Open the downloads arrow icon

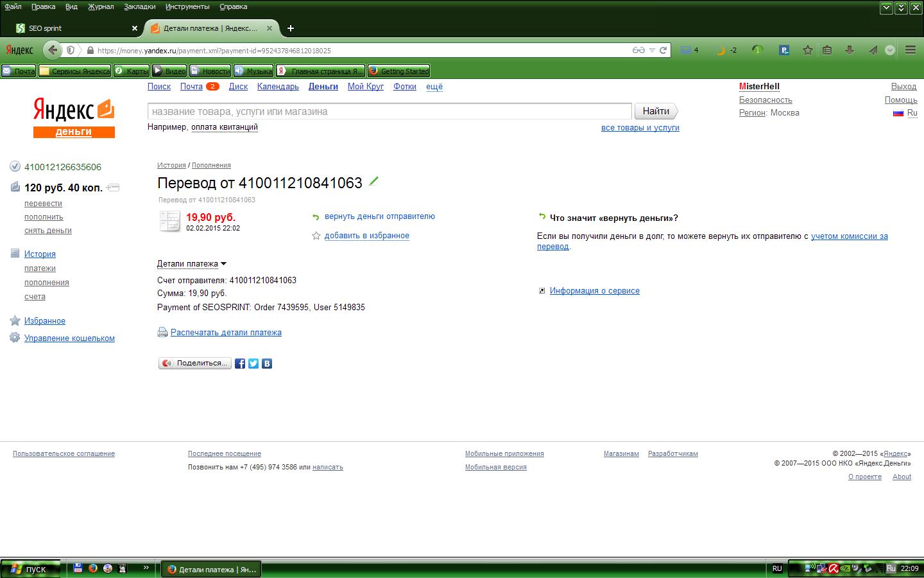pyautogui.click(x=850, y=50)
